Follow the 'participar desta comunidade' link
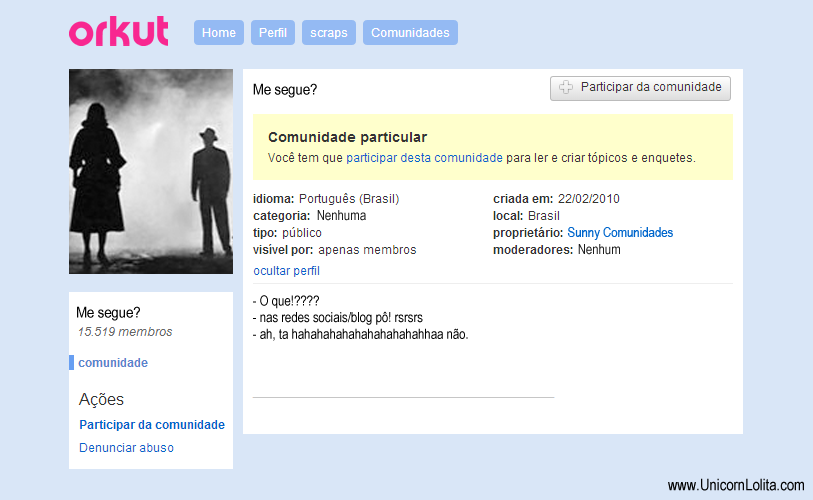 424,158
